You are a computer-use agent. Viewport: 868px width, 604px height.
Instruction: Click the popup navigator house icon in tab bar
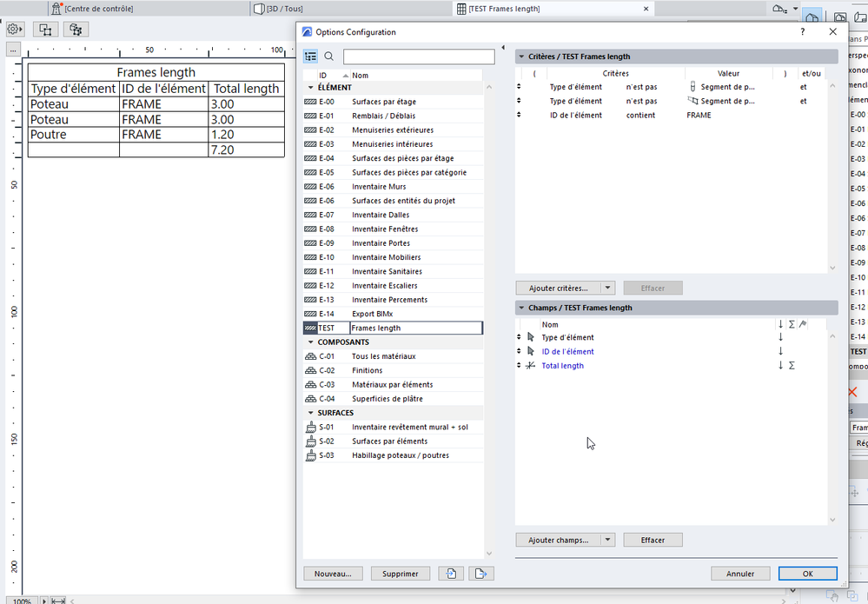pos(779,9)
